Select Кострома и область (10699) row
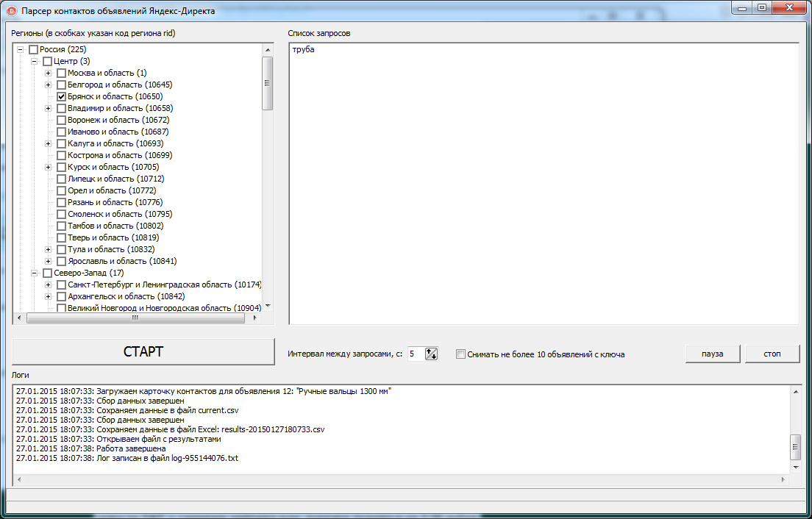812x519 pixels. pyautogui.click(x=120, y=155)
